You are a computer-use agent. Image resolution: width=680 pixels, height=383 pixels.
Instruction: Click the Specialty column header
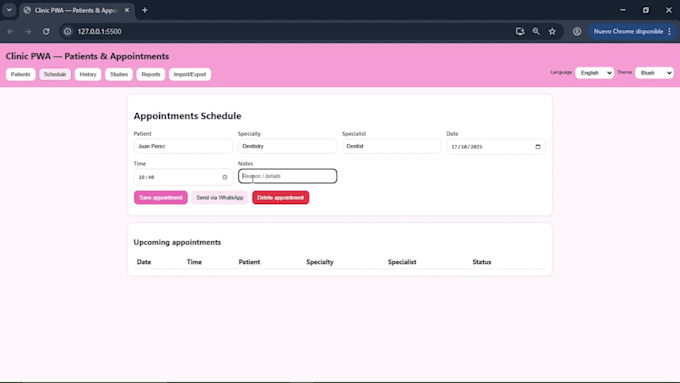(x=320, y=262)
